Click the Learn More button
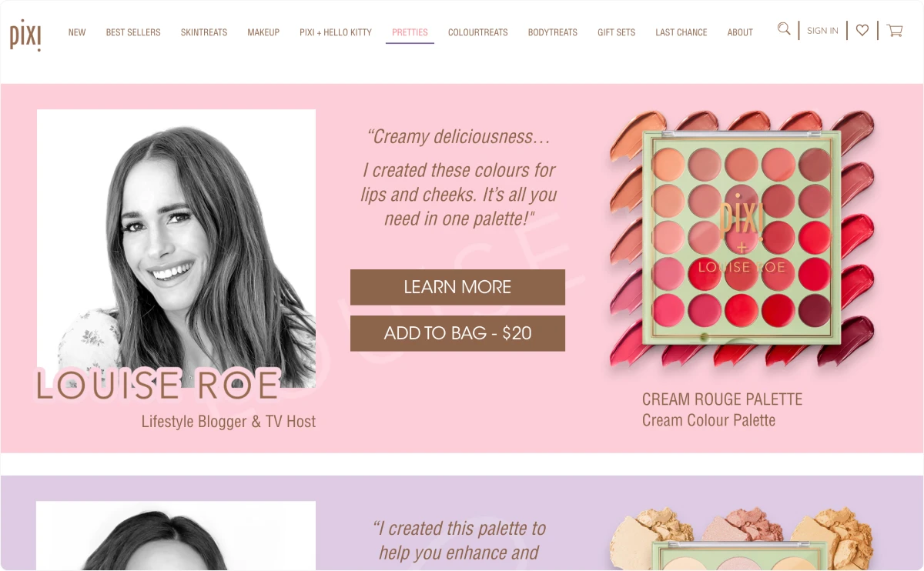This screenshot has height=571, width=924. click(457, 287)
